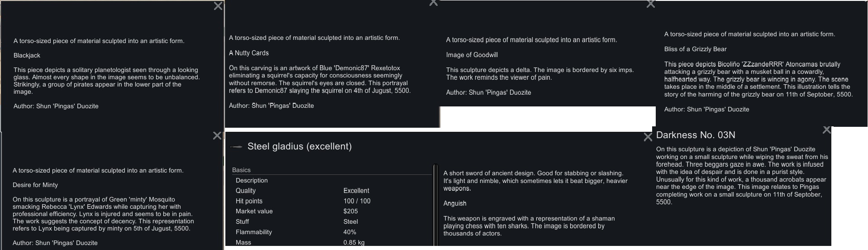This screenshot has width=868, height=250.
Task: Click the Basics category header
Action: coord(241,170)
